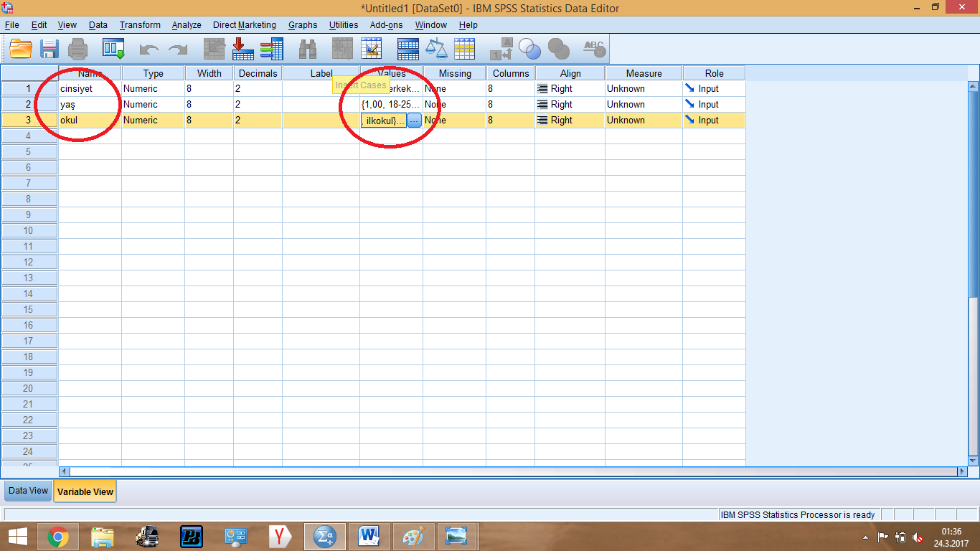
Task: Open the Direct Marketing menu
Action: [x=245, y=25]
